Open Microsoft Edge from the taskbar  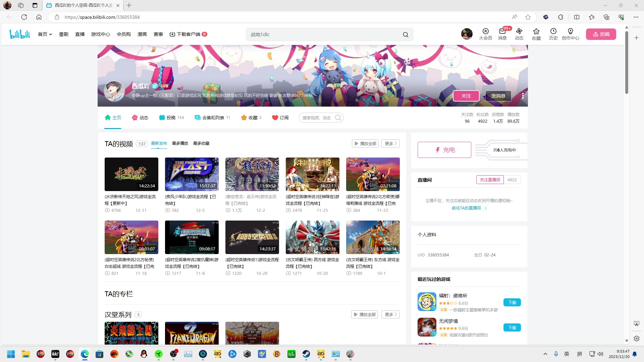pyautogui.click(x=85, y=354)
